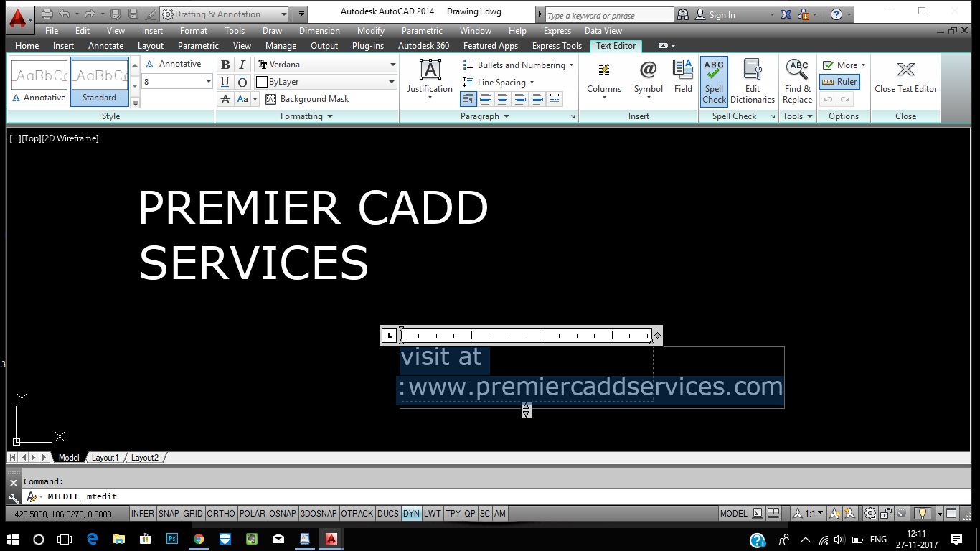Toggle Overline text formatting

click(x=242, y=82)
